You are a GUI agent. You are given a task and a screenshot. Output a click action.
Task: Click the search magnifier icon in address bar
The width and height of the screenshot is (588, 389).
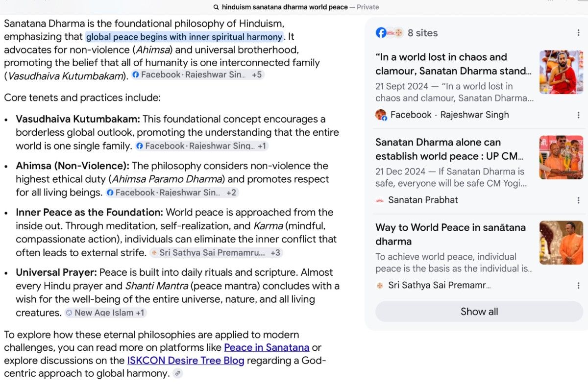[217, 7]
